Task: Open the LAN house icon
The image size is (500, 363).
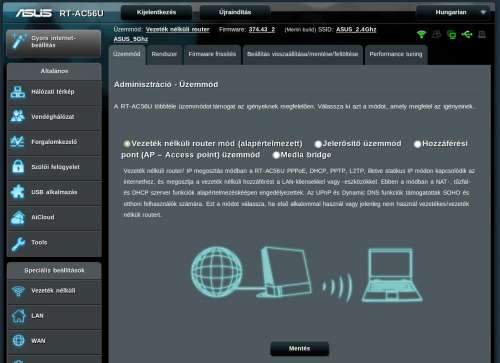Action: click(x=18, y=316)
